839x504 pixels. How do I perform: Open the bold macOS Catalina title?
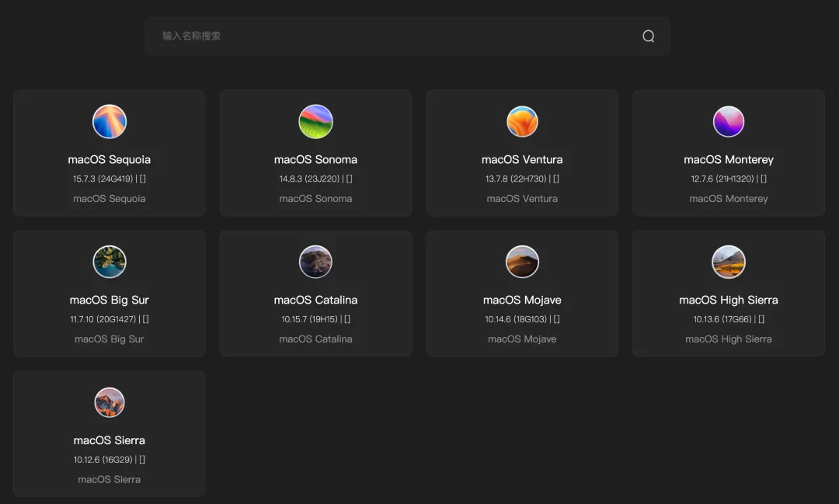315,301
